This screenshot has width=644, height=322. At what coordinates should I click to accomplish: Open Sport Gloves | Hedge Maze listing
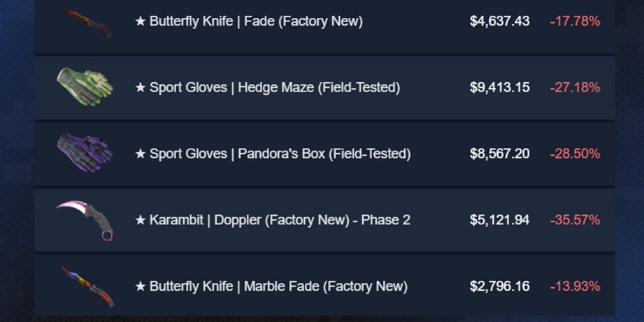click(267, 88)
